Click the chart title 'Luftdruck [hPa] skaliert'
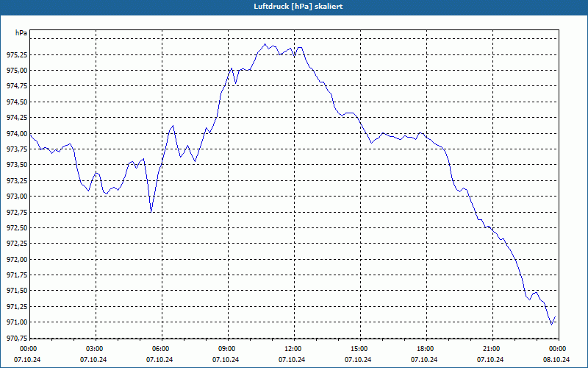Viewport: 588px width, 368px height. click(298, 7)
